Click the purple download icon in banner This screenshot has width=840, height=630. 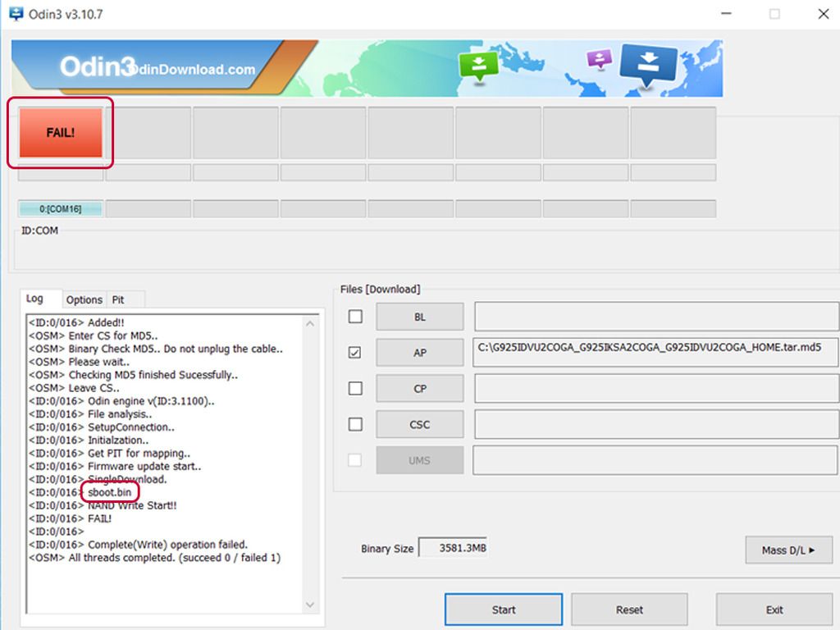600,59
